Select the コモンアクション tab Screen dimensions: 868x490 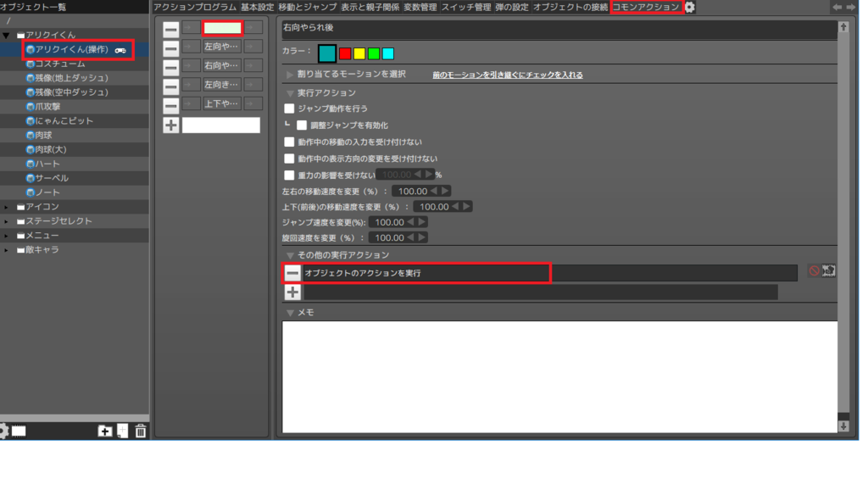coord(646,7)
